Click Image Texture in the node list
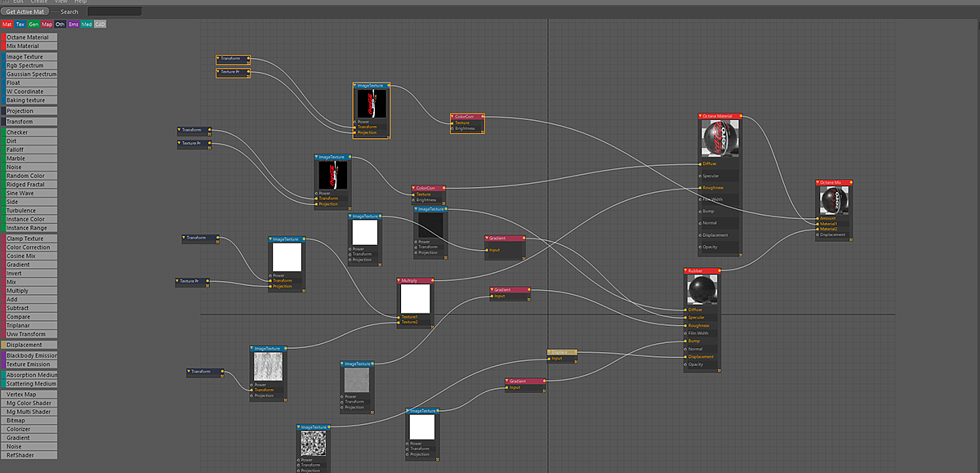 [x=29, y=57]
